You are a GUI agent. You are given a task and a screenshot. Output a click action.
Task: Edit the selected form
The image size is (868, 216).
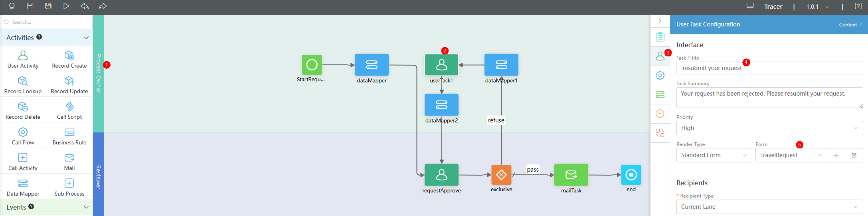(854, 155)
